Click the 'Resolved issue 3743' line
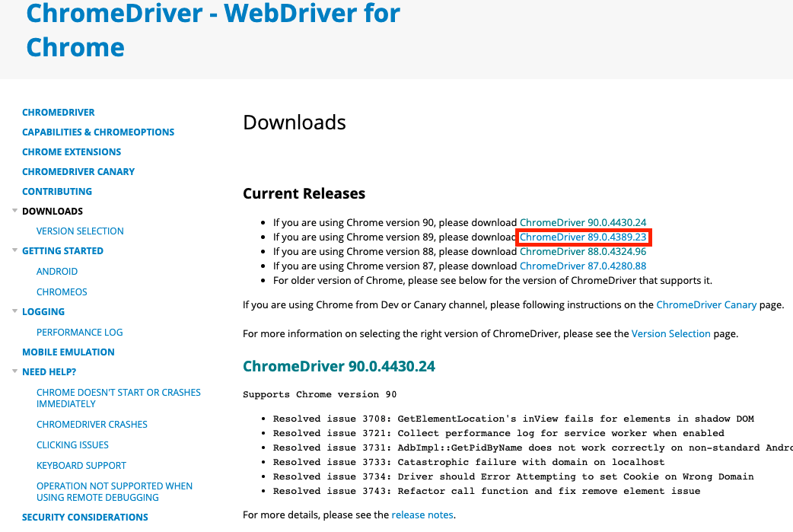This screenshot has width=793, height=532. pos(486,491)
